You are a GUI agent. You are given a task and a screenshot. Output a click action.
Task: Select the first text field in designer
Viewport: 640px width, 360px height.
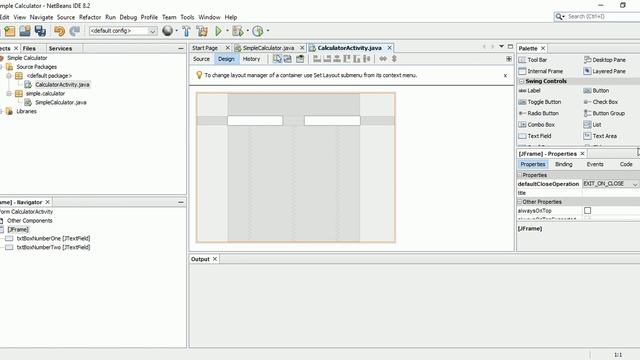pyautogui.click(x=255, y=120)
